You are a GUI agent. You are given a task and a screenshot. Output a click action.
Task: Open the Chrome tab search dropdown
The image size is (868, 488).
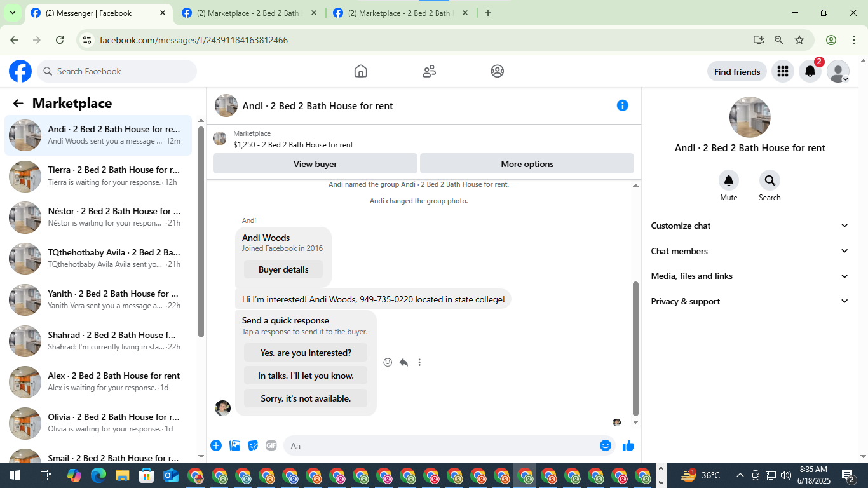pyautogui.click(x=12, y=13)
